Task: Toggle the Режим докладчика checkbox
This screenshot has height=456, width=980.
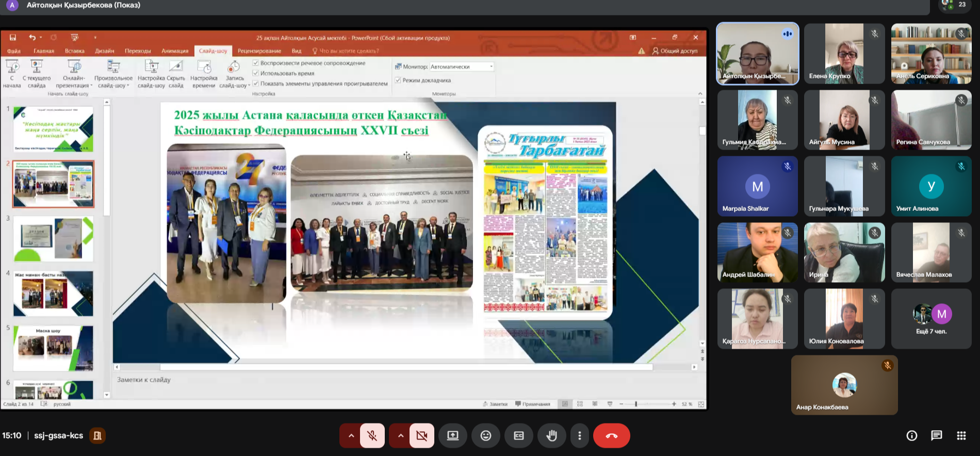Action: [398, 80]
